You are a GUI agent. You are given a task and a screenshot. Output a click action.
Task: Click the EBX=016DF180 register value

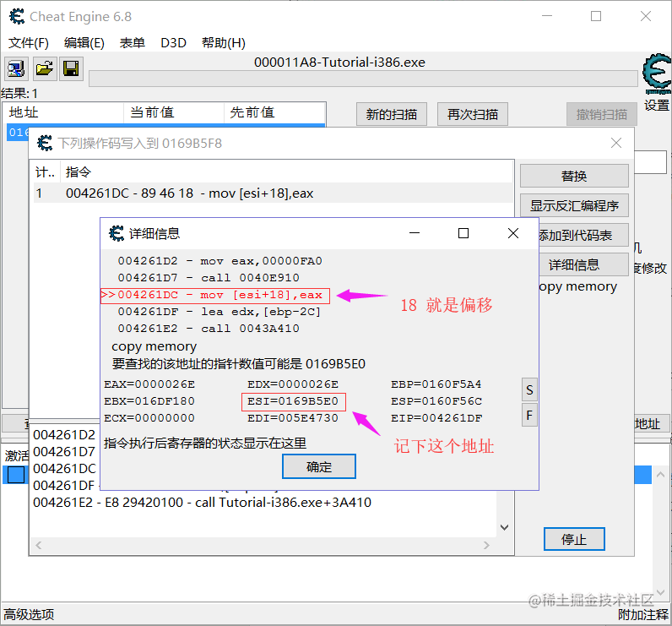(x=149, y=401)
